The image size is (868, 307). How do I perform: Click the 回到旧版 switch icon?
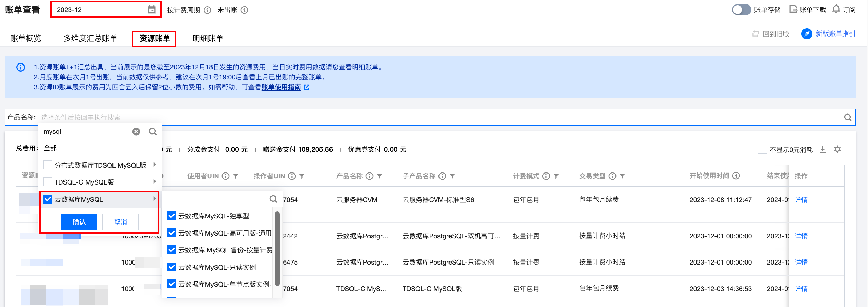coord(756,34)
